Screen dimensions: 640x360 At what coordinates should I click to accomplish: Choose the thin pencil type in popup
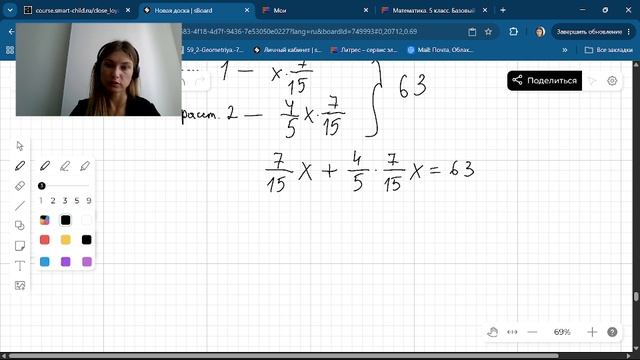(x=65, y=166)
